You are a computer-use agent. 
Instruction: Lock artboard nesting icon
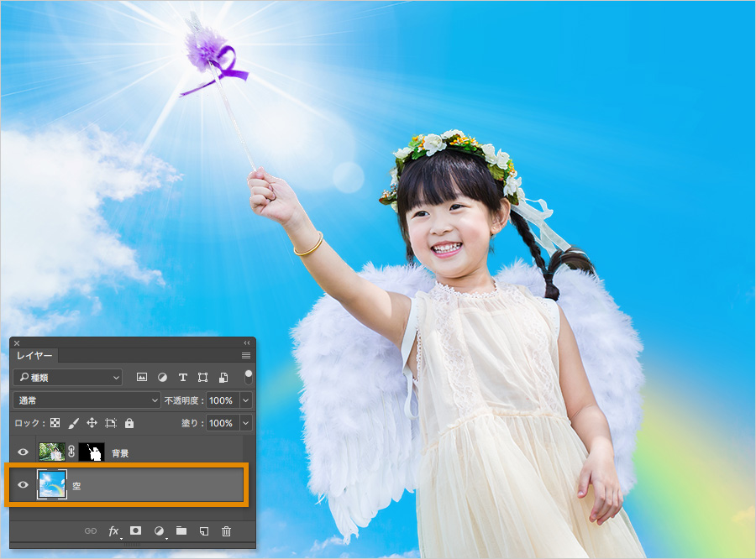coord(111,423)
